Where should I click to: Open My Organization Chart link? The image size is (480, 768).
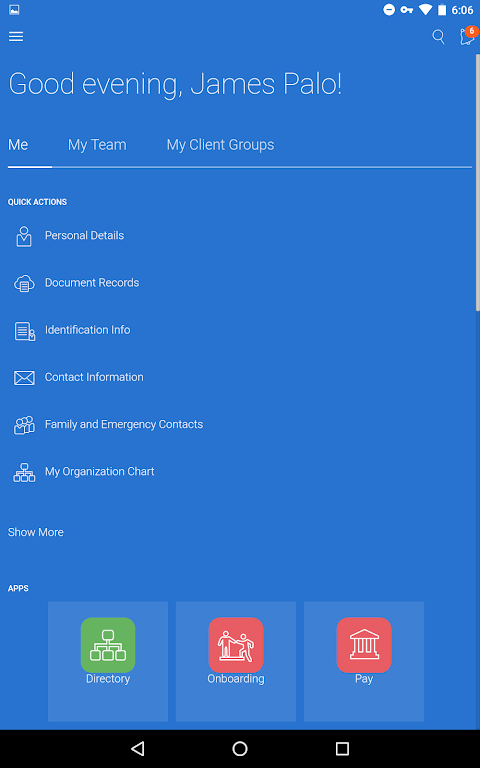click(99, 472)
